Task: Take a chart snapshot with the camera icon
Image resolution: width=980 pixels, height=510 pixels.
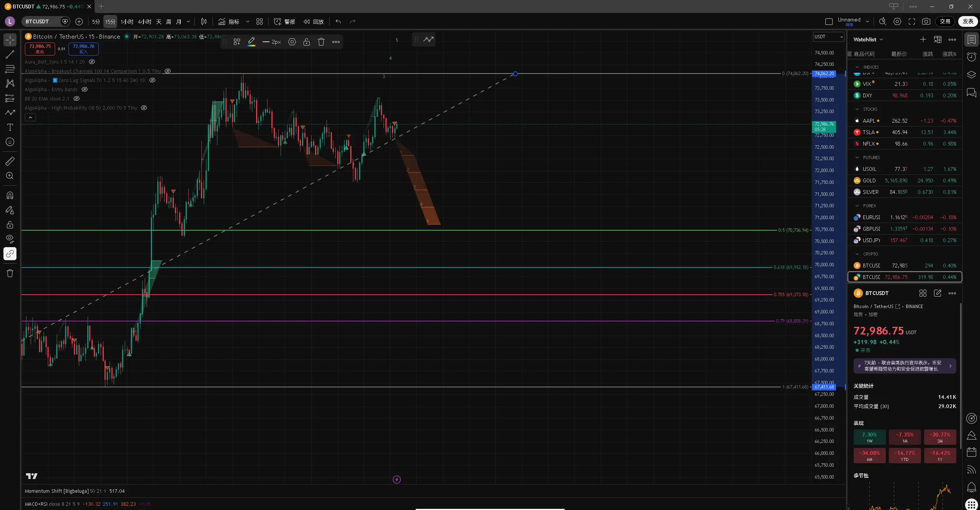Action: pos(926,21)
